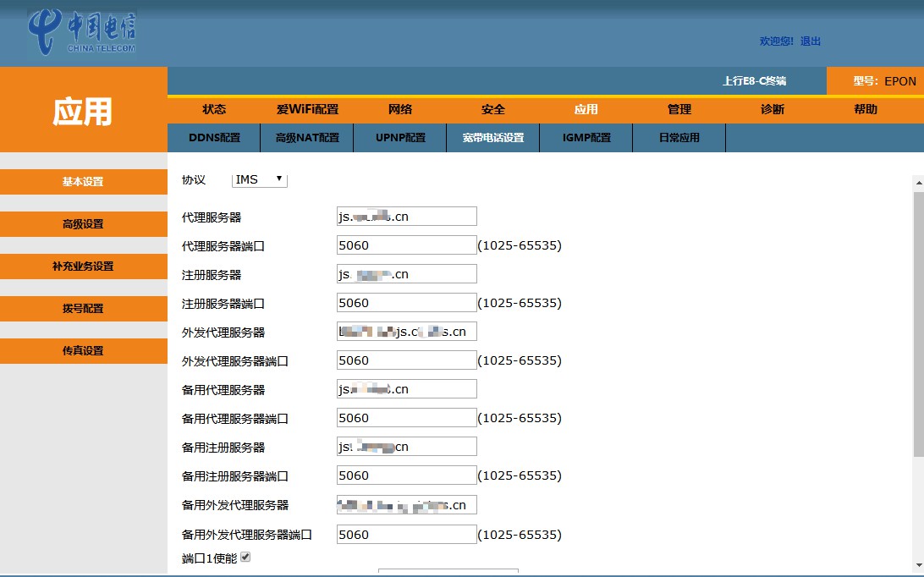Click the 代理服务器端口 input field
The height and width of the screenshot is (577, 924).
(x=406, y=245)
